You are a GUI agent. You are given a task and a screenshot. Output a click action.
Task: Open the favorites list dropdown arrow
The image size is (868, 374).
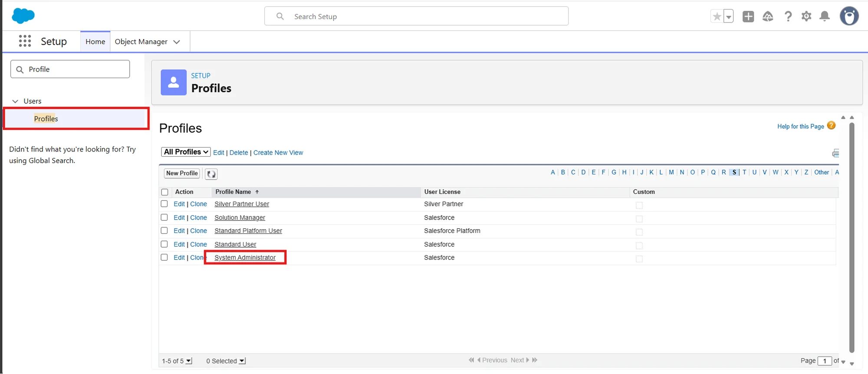tap(729, 16)
